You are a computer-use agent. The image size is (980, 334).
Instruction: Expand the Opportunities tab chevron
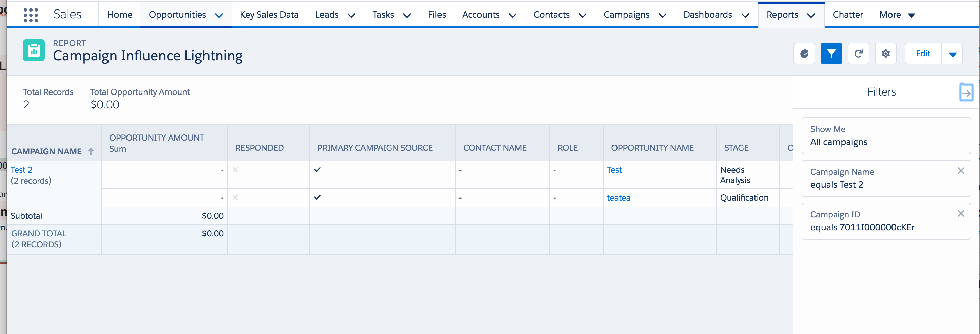219,15
